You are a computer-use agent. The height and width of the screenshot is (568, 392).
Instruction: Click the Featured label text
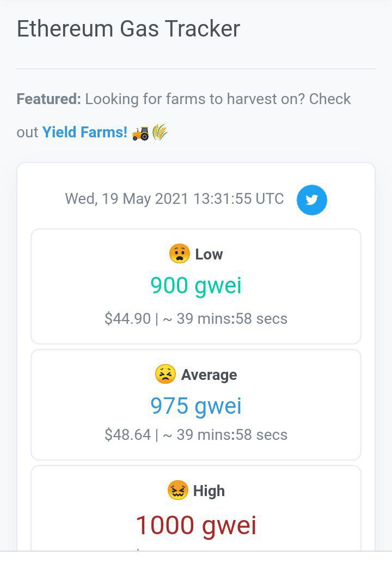(49, 99)
